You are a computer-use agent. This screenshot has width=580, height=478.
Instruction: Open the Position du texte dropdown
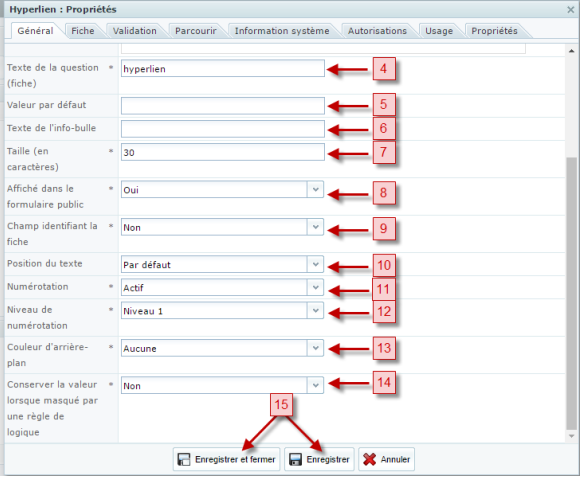(316, 264)
